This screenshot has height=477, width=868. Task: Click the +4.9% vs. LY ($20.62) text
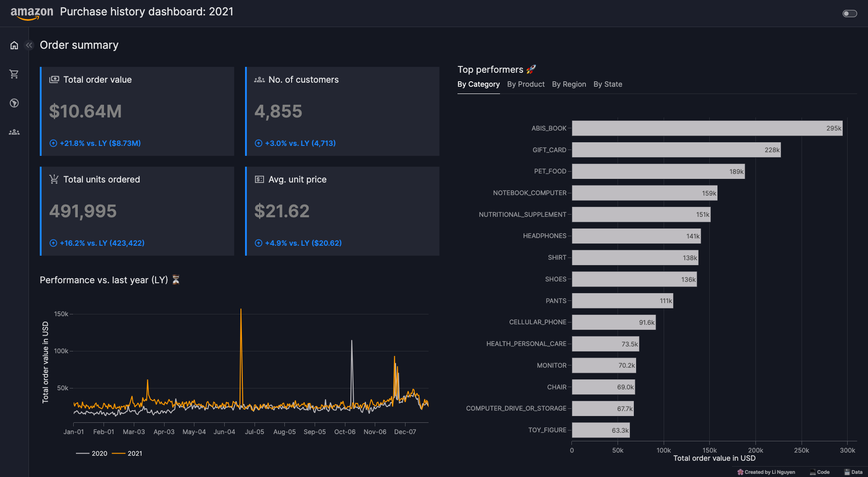click(303, 243)
